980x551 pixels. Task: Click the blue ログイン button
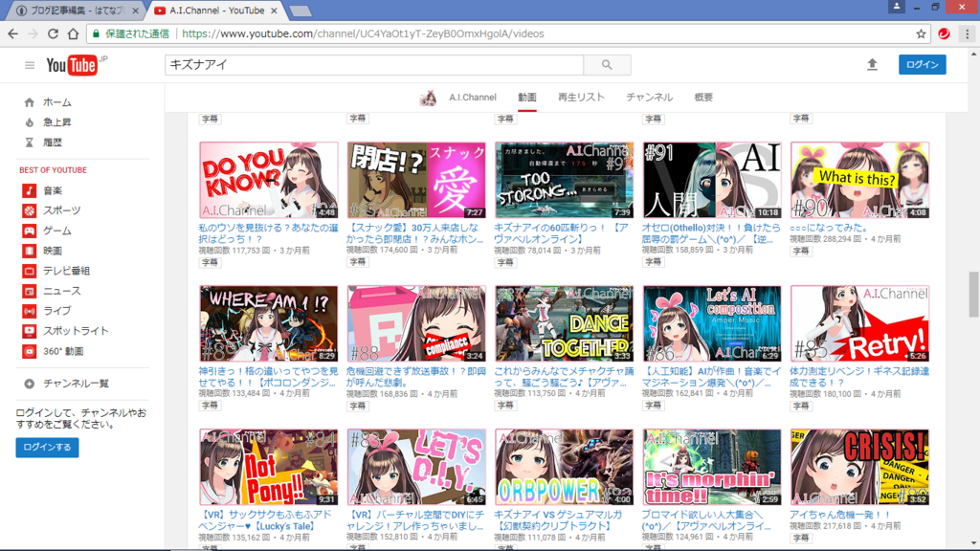(923, 64)
